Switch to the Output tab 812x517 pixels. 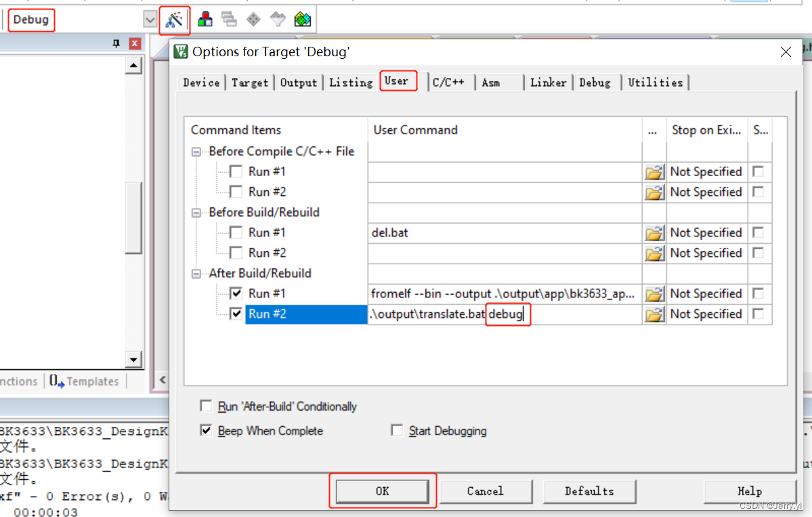[x=298, y=83]
